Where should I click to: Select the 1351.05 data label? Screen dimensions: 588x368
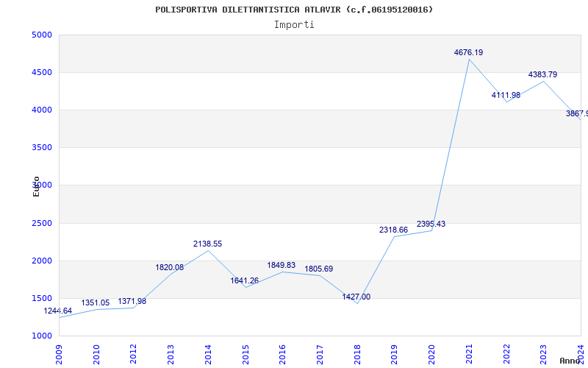point(96,303)
